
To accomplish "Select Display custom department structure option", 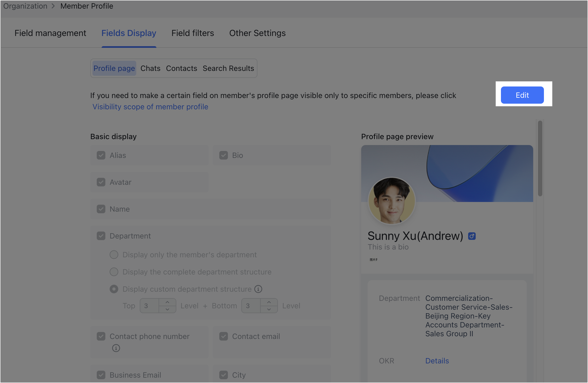I will (114, 289).
